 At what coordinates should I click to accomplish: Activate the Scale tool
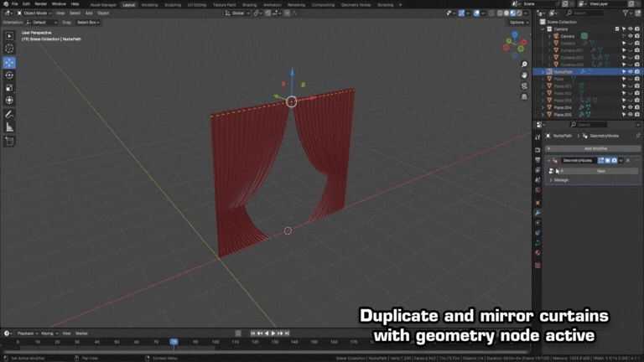9,88
